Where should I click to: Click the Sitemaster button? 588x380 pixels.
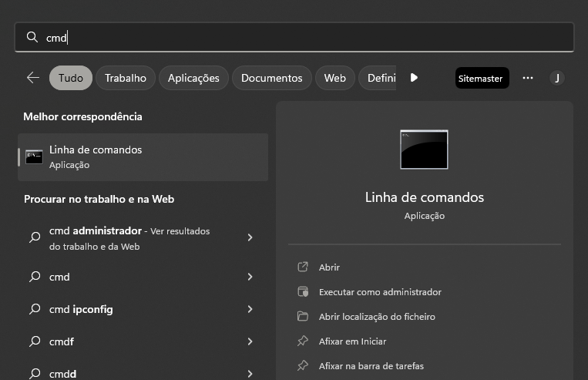coord(482,78)
